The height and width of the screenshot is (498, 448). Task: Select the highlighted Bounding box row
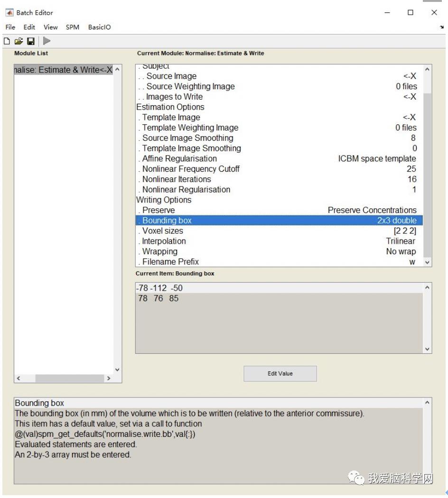pyautogui.click(x=279, y=221)
